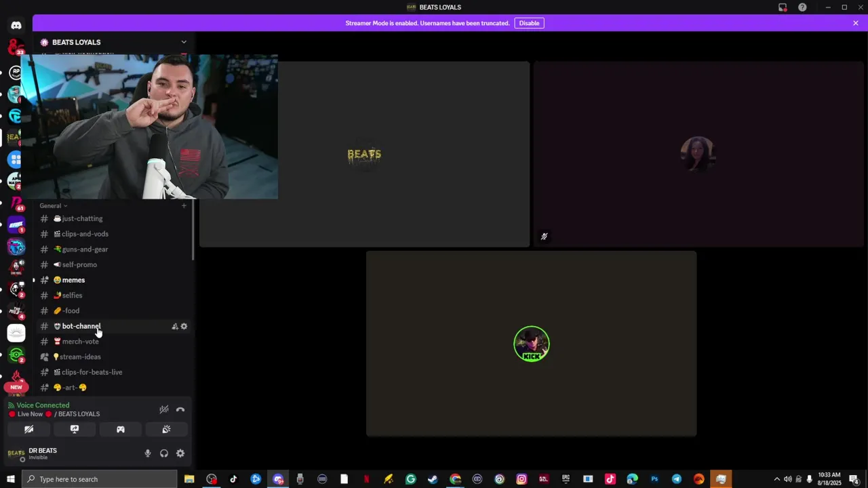Edit bot-channel settings gear
This screenshot has height=488, width=868.
pos(184,326)
